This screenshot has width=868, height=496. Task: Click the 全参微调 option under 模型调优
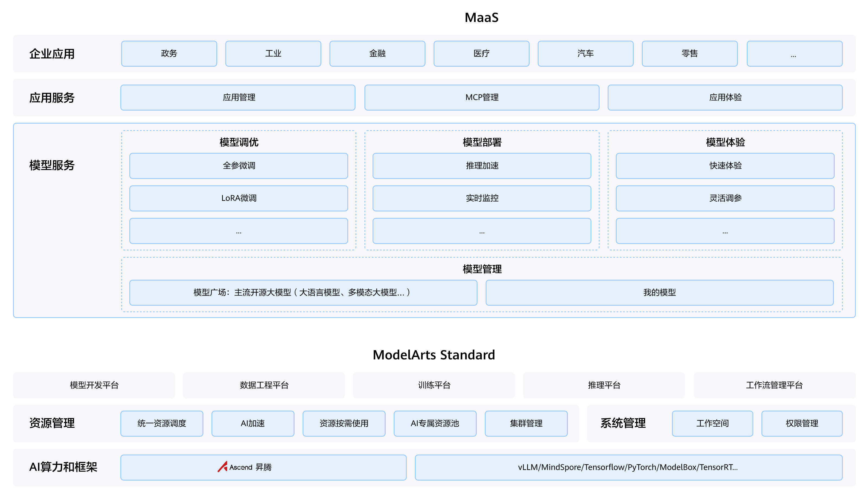(x=239, y=166)
